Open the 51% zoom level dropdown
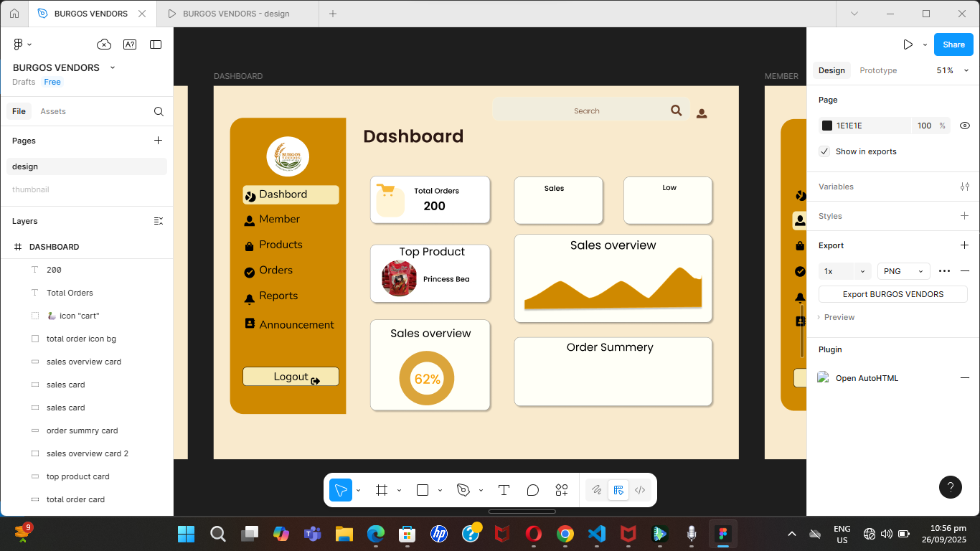Image resolution: width=980 pixels, height=551 pixels. pos(952,70)
